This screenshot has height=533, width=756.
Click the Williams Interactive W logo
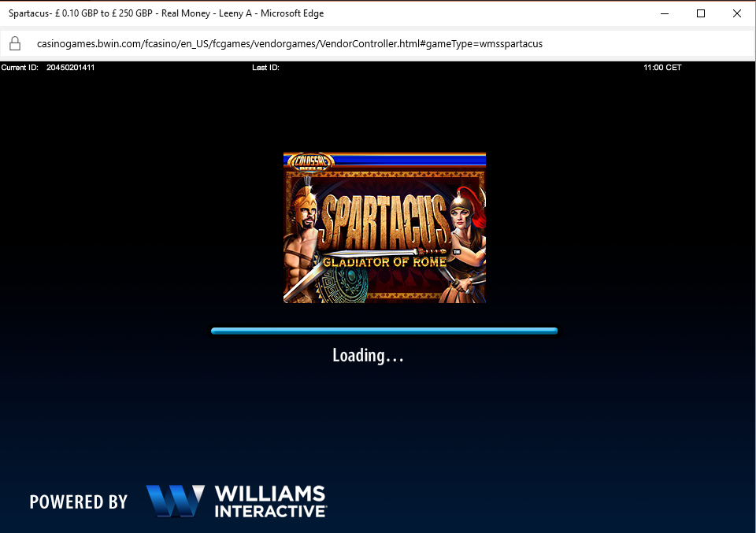pos(175,501)
